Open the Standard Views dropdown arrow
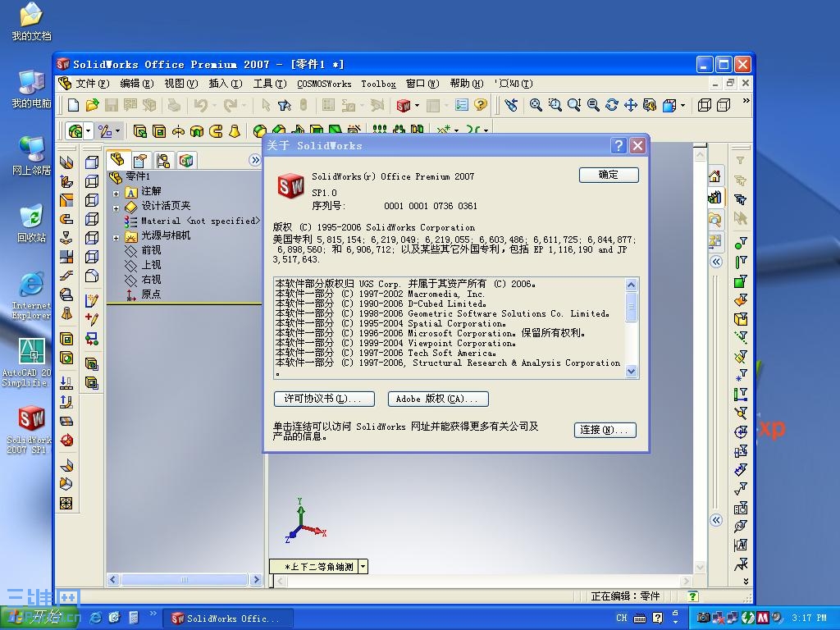The width and height of the screenshot is (840, 630). coord(682,105)
